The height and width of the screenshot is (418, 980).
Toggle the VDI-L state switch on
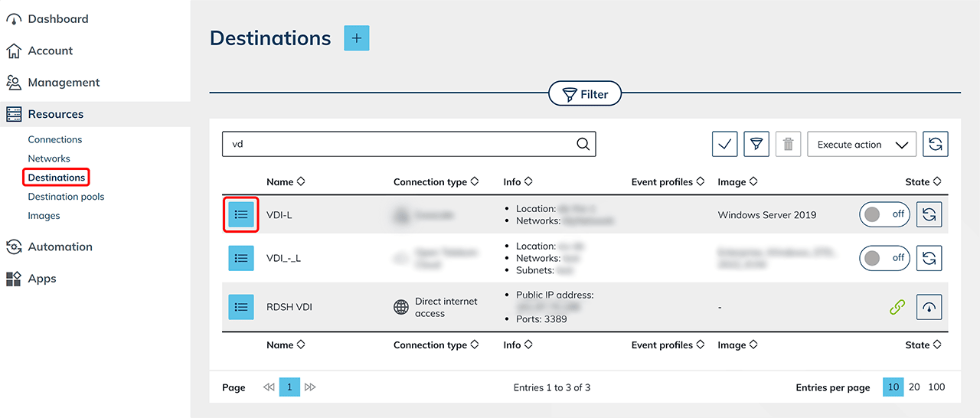[884, 215]
